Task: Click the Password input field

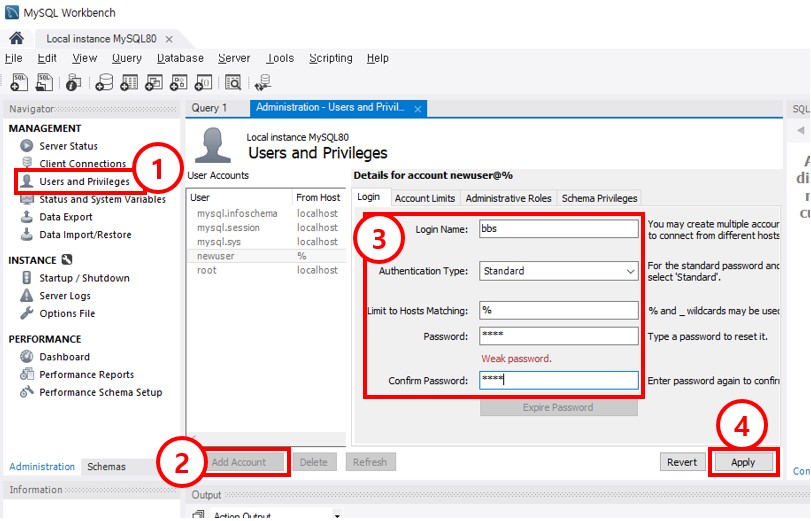Action: [x=559, y=335]
